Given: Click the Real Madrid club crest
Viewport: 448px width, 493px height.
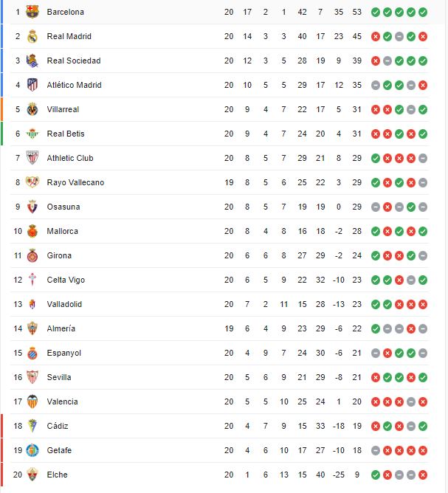Looking at the screenshot, I should click(32, 36).
